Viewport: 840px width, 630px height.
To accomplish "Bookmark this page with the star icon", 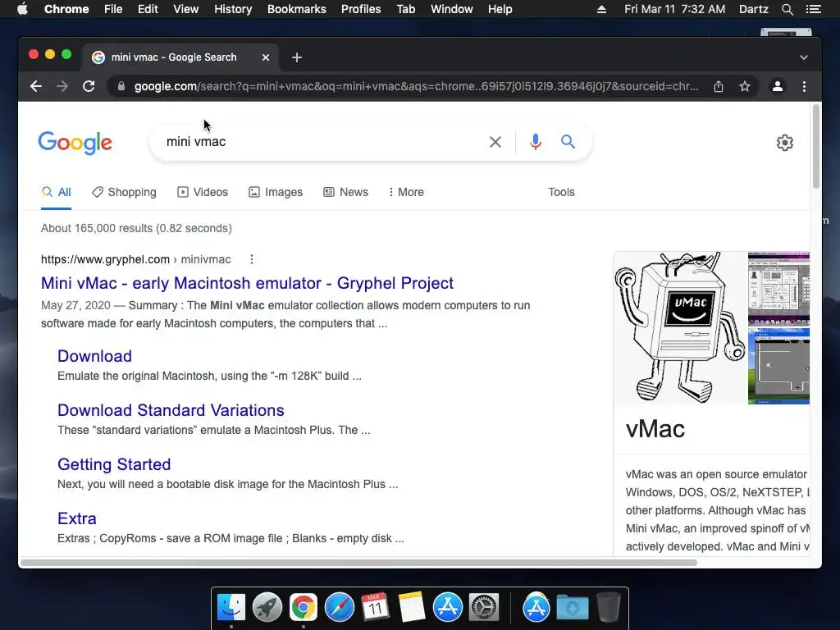I will [x=745, y=86].
